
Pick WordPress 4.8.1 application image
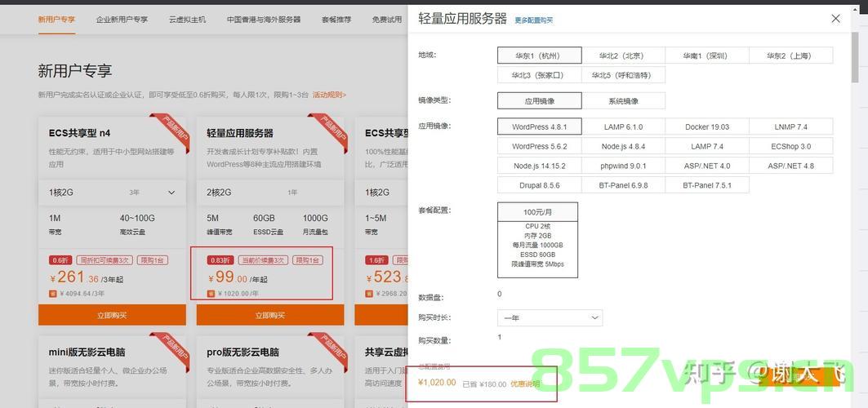539,126
